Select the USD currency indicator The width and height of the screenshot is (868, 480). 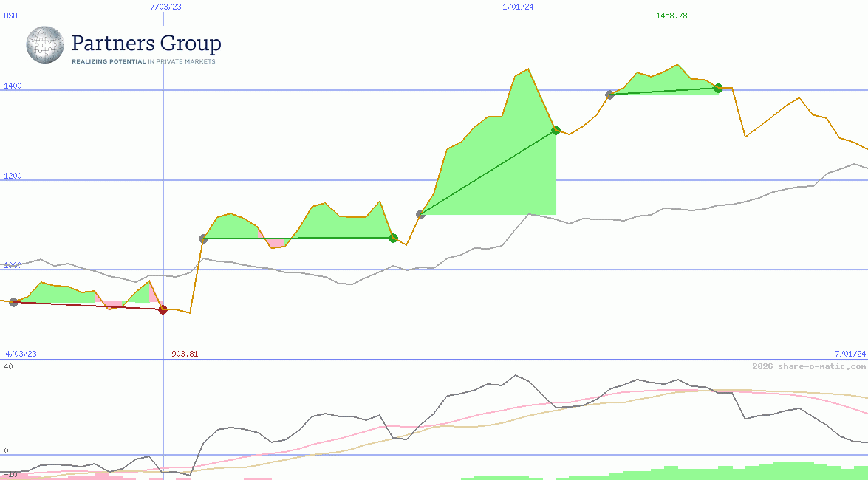(x=10, y=16)
